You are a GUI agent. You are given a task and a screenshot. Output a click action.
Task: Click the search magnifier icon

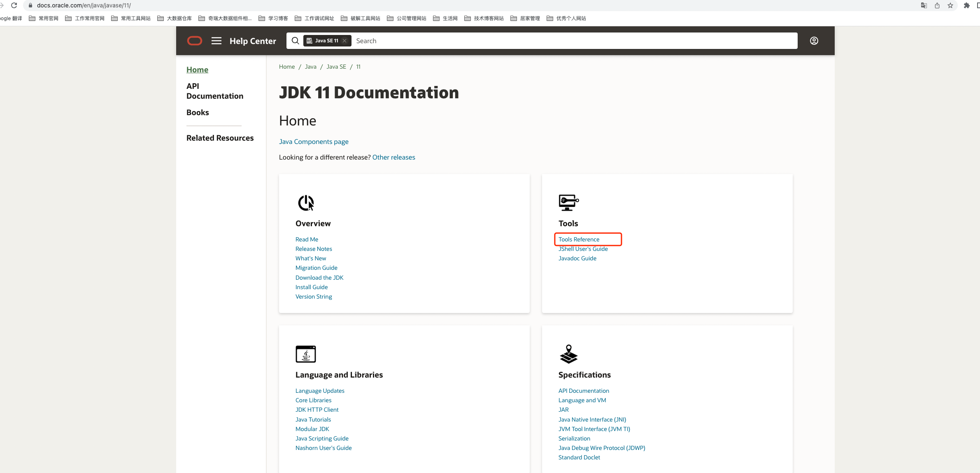[295, 41]
